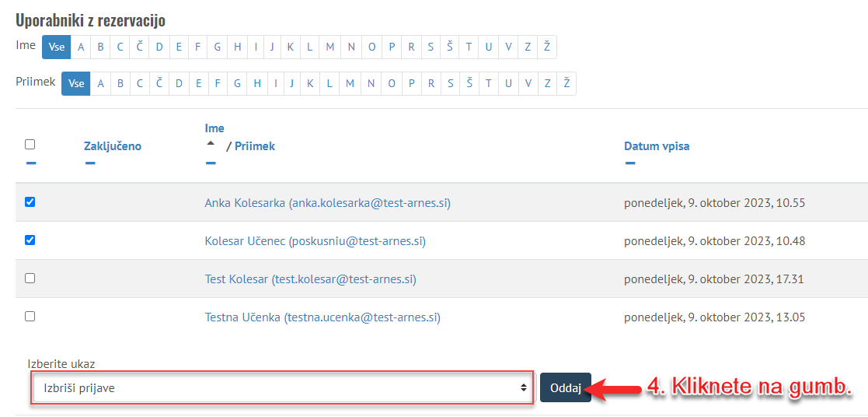Check the checkbox for Test Kolesar

point(30,278)
